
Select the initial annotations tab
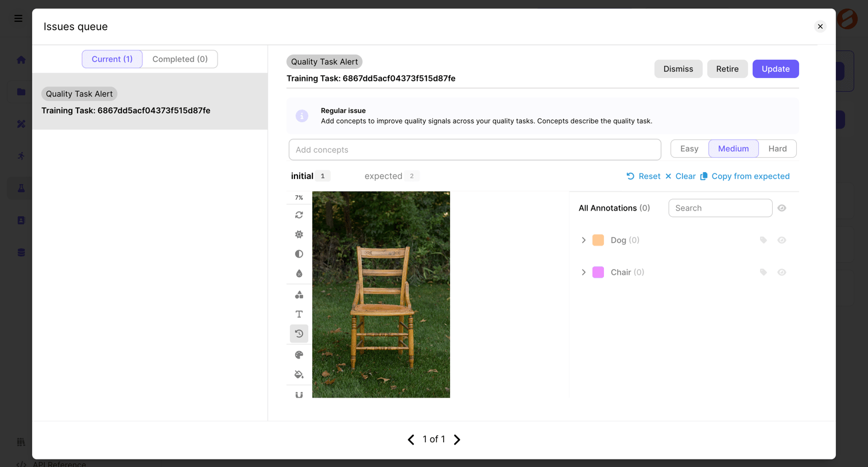[310, 176]
